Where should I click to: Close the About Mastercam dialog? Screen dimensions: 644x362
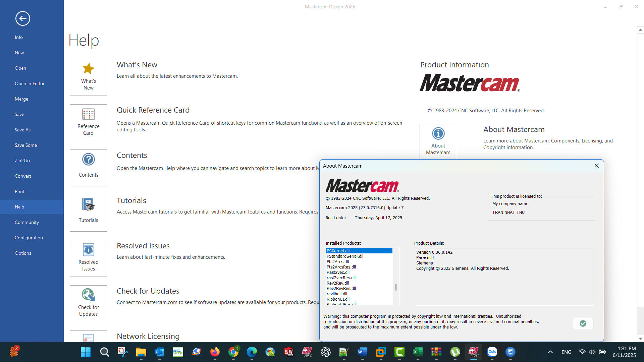click(596, 166)
